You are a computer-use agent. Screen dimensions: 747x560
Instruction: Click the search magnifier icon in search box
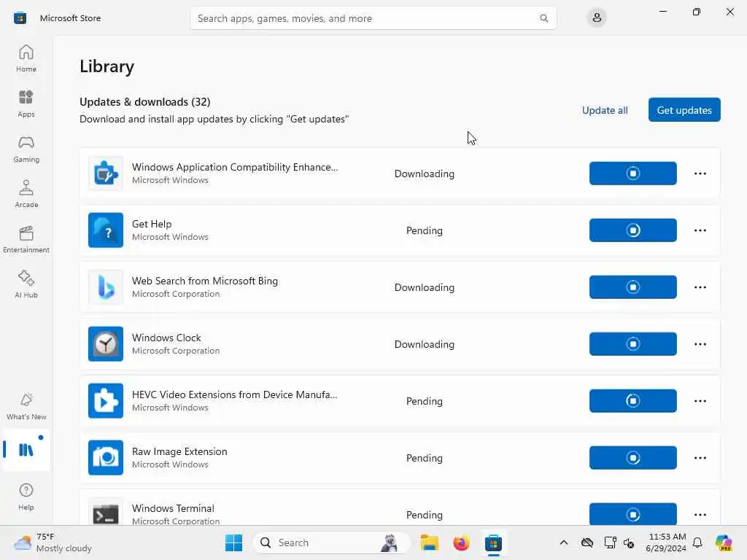point(543,18)
